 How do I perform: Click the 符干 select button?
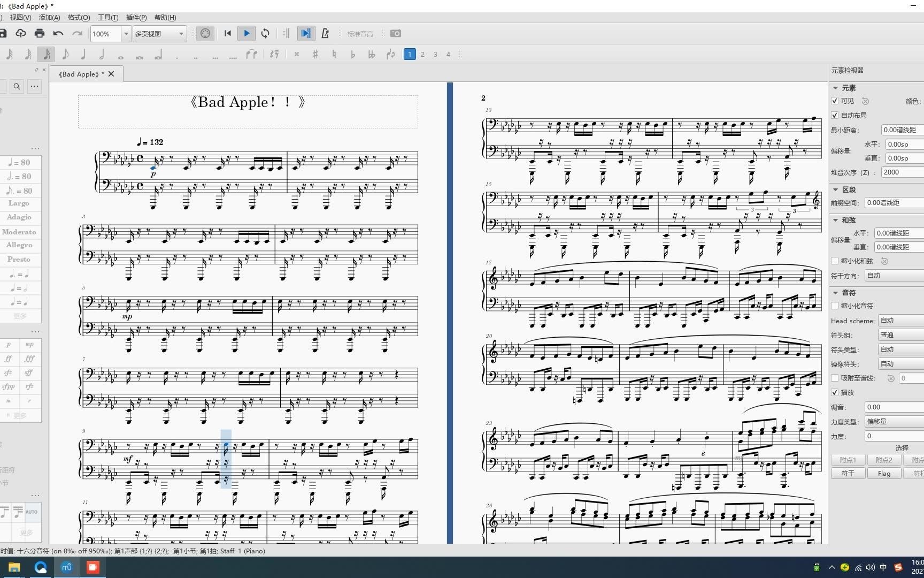pos(848,474)
